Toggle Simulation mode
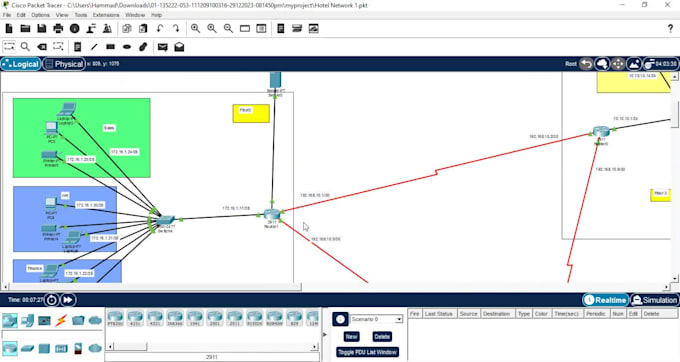 (x=654, y=300)
